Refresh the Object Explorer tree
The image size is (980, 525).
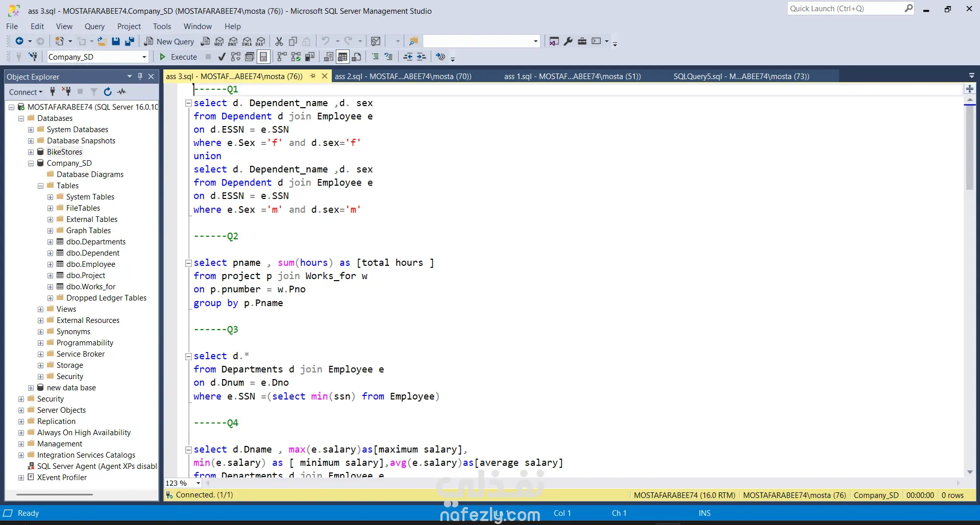coord(108,92)
